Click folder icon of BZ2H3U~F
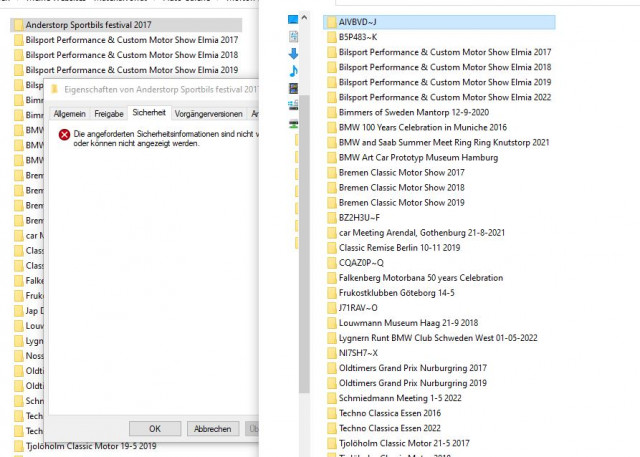 click(331, 217)
